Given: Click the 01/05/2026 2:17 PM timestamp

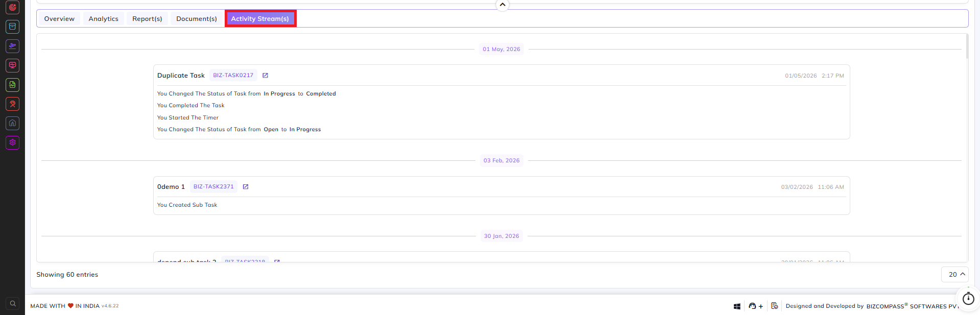Looking at the screenshot, I should click(x=815, y=76).
